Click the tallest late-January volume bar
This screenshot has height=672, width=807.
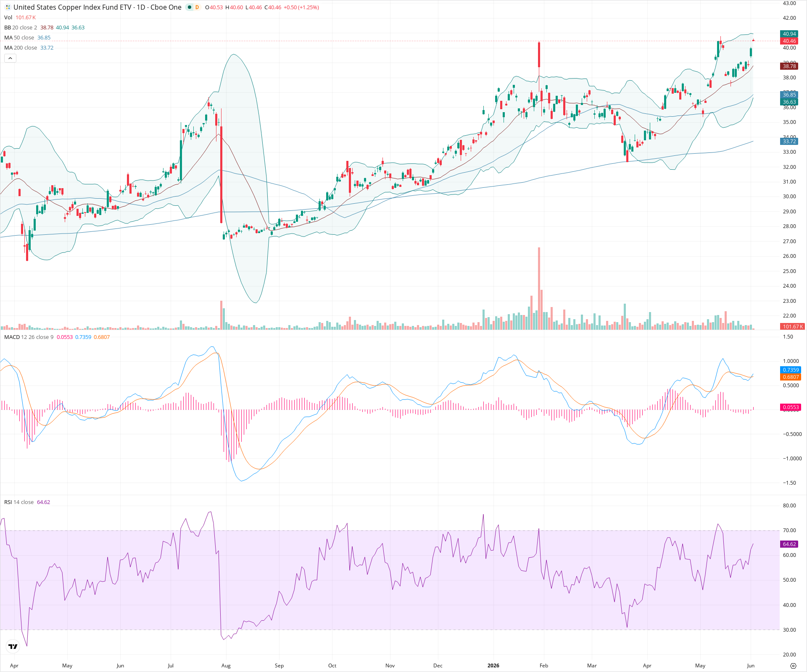(x=539, y=289)
